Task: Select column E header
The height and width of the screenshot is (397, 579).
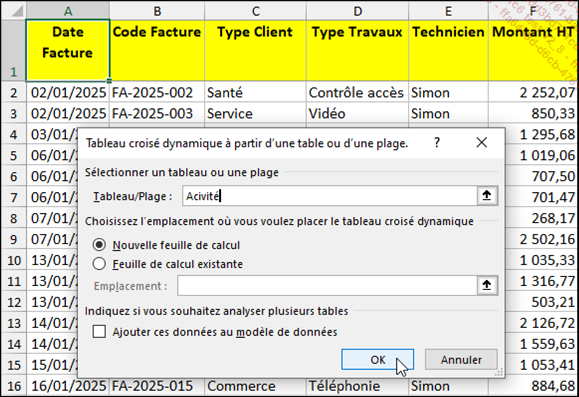Action: (x=448, y=10)
